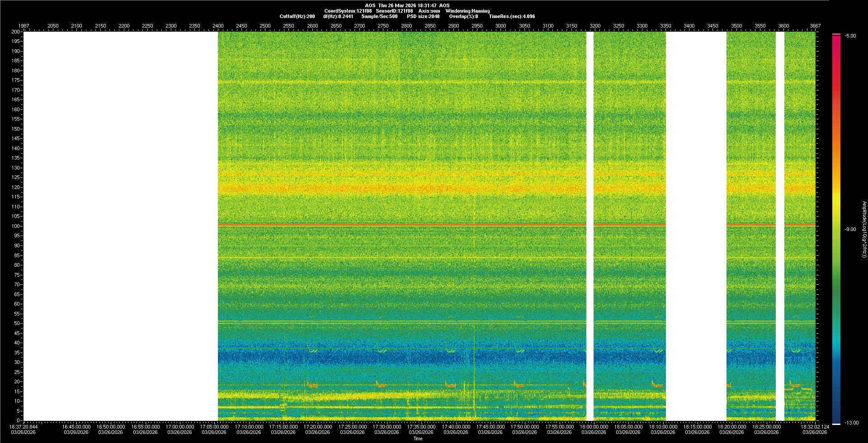Select the 16:45:00.000 time tick label

[76, 426]
